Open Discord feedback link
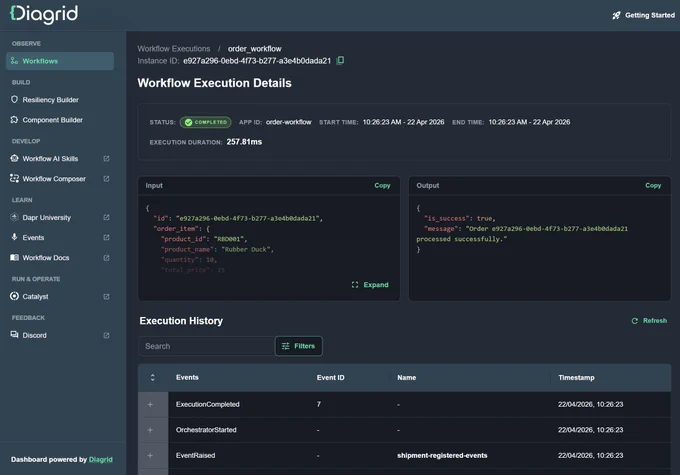The width and height of the screenshot is (680, 475). (34, 335)
